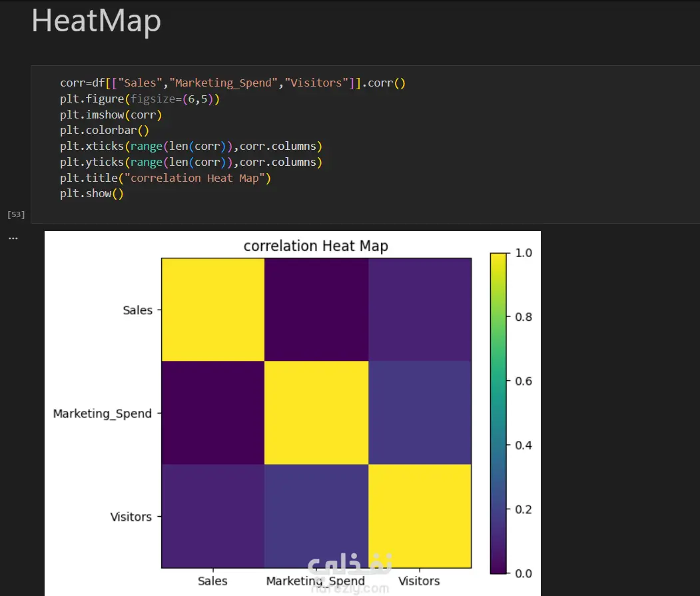Click the "correlation Heat Map" plot title

coord(316,246)
